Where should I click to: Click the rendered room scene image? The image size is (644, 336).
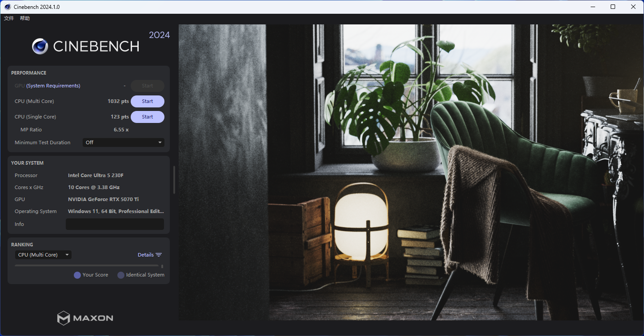click(411, 172)
